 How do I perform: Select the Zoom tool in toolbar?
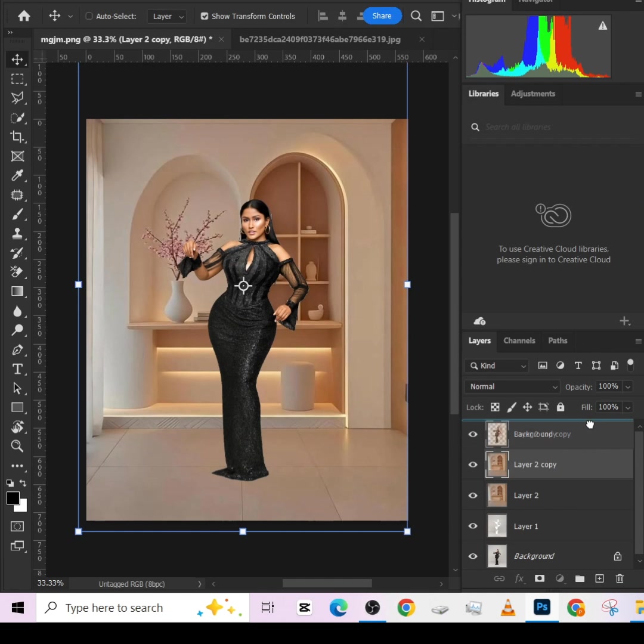[17, 446]
